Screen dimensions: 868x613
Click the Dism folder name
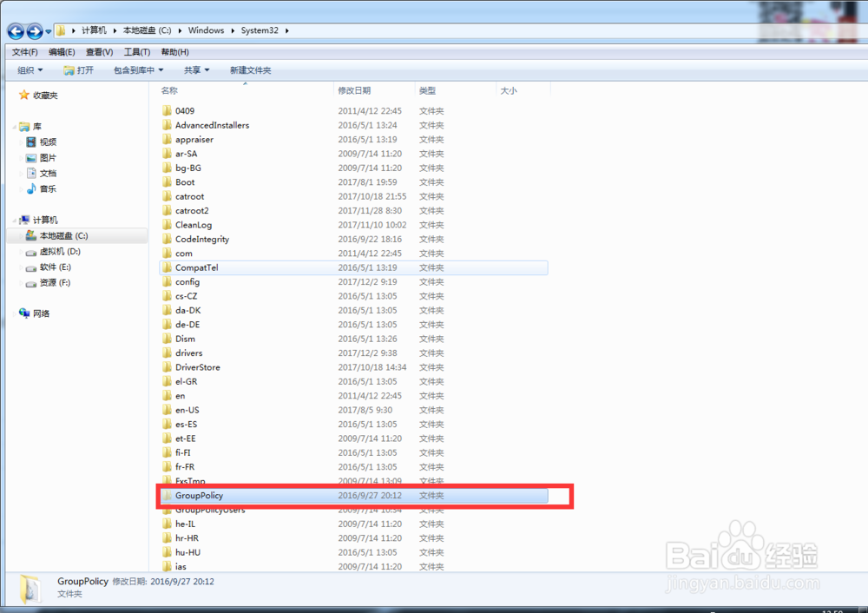click(185, 339)
